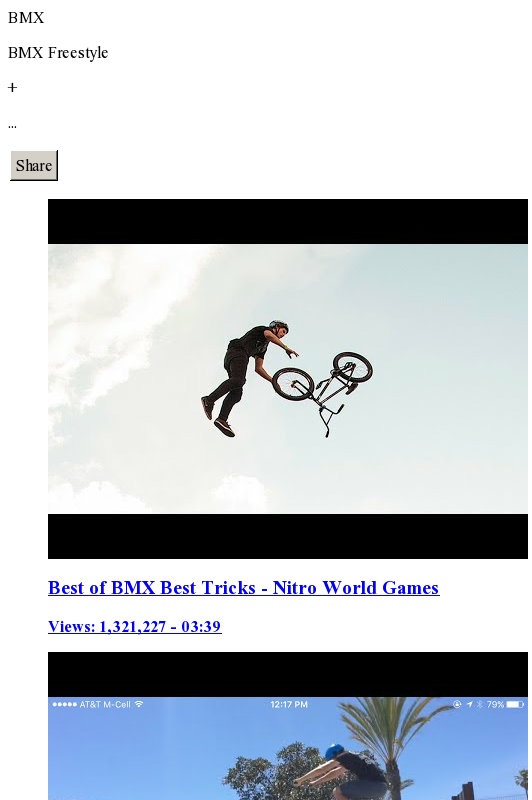Viewport: 532px width, 800px height.
Task: Click the Views: 1,321,227 - 03:39 link
Action: pos(135,627)
